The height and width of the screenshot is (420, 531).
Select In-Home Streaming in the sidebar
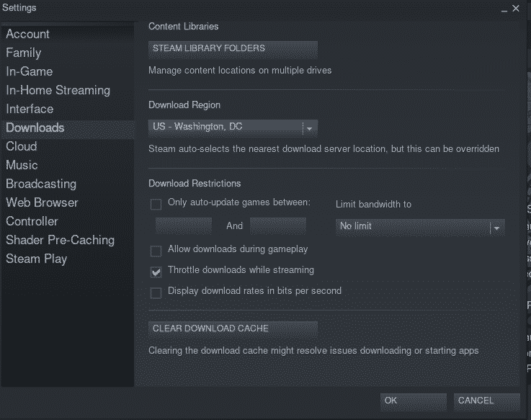[x=58, y=90]
